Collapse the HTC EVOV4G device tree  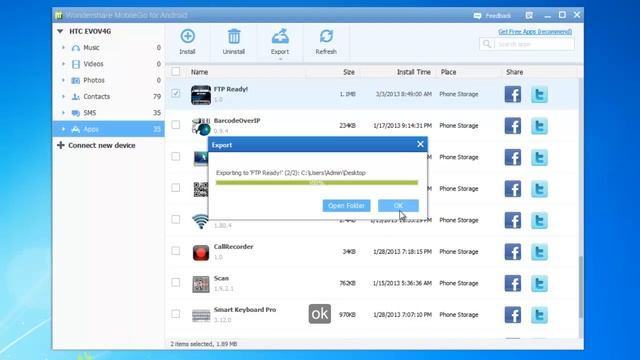(x=60, y=31)
